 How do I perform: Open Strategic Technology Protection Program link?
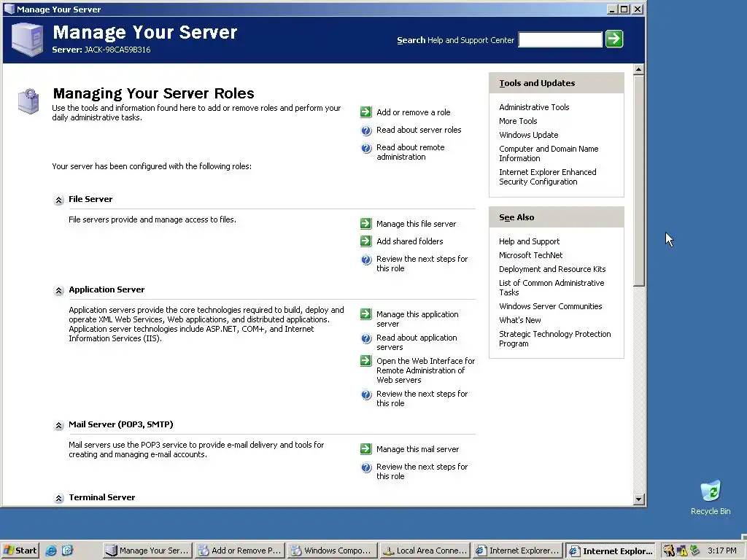(x=554, y=338)
